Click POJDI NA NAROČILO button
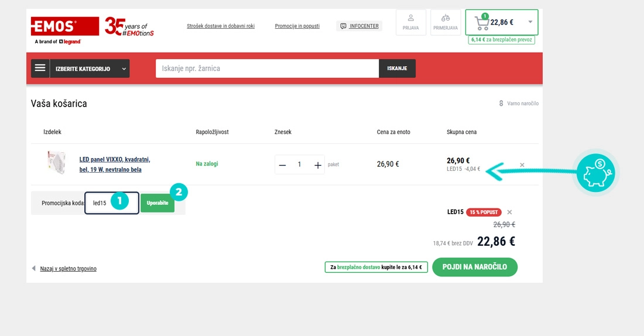Image resolution: width=644 pixels, height=336 pixels. tap(475, 267)
